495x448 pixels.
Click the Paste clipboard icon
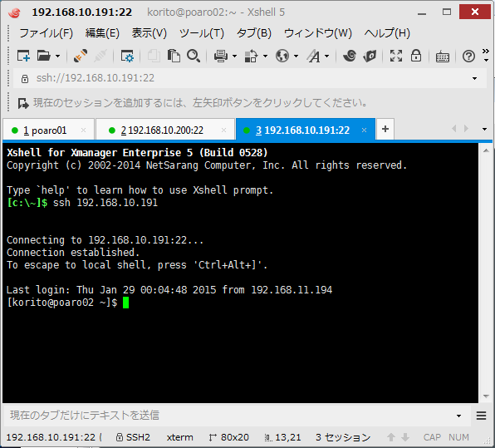(174, 56)
